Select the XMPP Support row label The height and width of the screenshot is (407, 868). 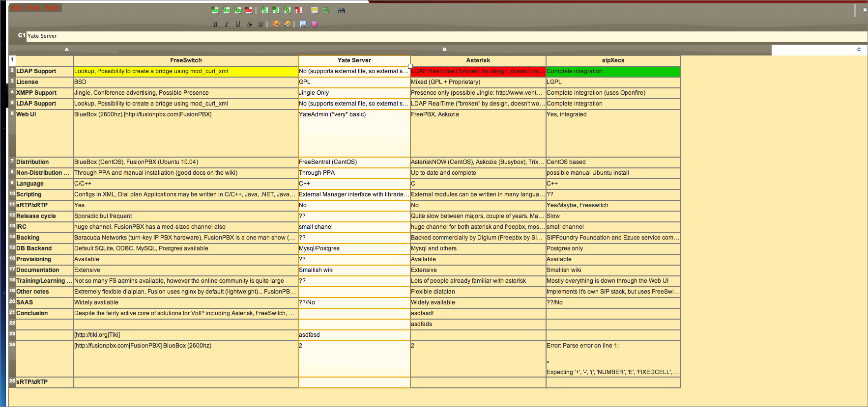(x=45, y=93)
